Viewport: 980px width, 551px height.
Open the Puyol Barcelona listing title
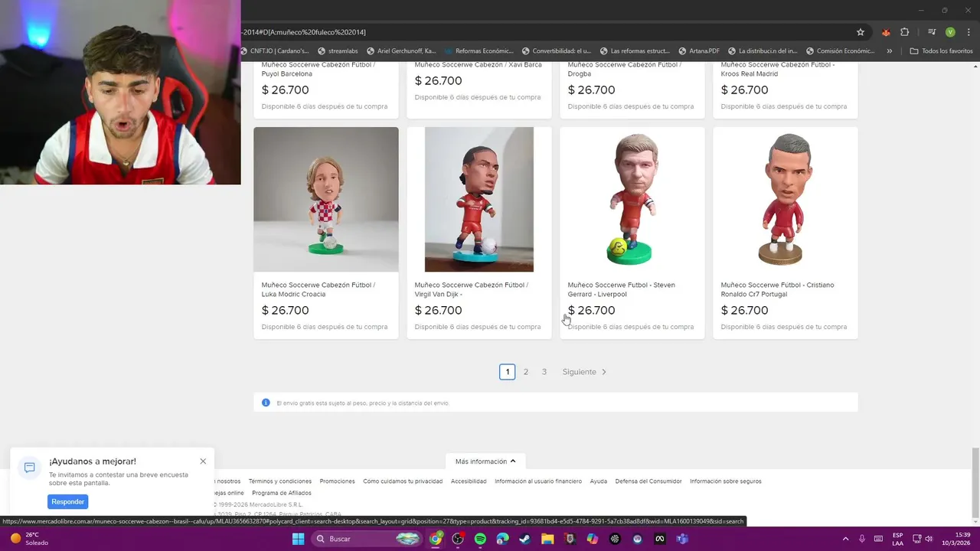[318, 69]
